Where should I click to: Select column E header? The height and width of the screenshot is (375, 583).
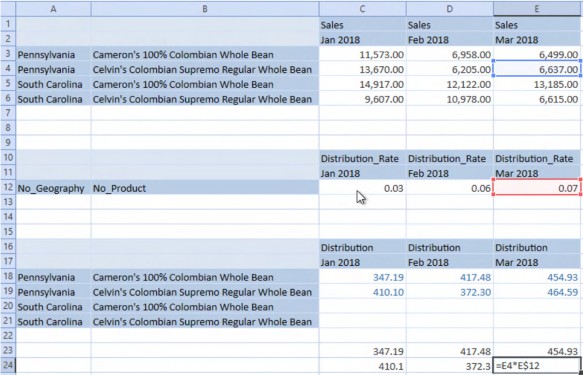pos(537,9)
